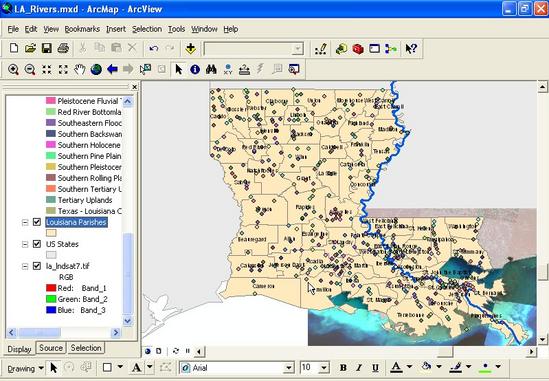Click the Save map document icon
This screenshot has height=381, width=549.
click(47, 48)
